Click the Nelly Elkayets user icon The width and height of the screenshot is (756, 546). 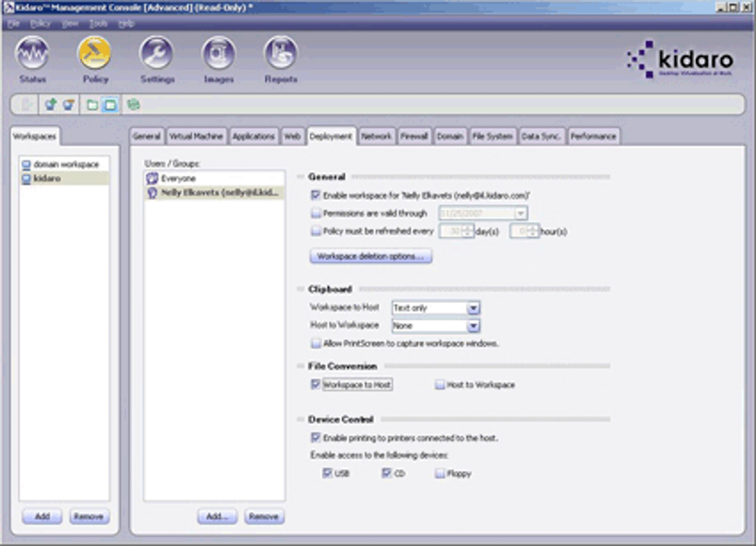click(152, 193)
